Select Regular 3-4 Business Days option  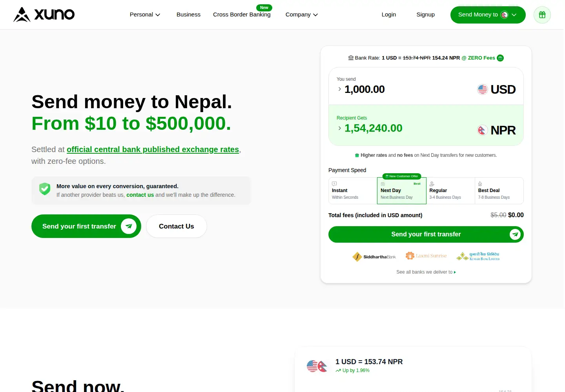[x=450, y=191]
